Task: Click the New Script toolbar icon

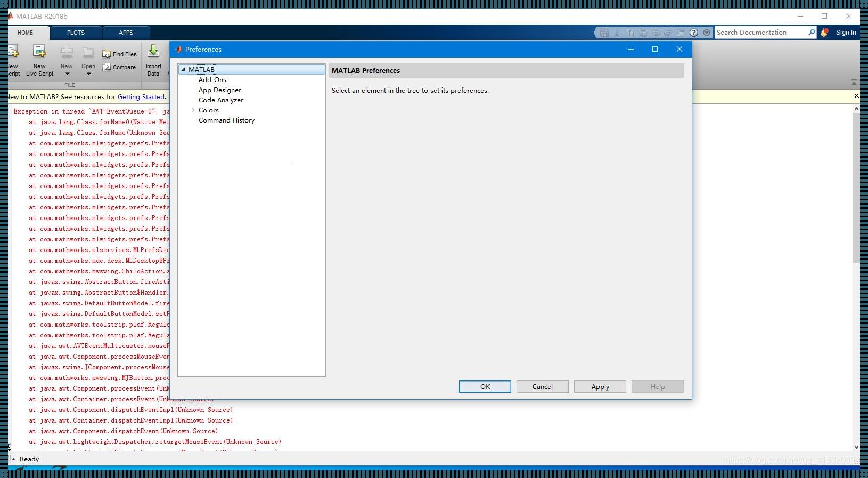Action: [13, 52]
